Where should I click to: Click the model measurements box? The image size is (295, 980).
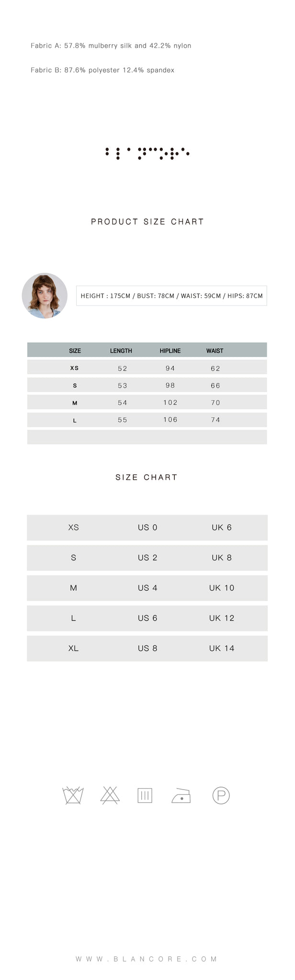(x=171, y=296)
